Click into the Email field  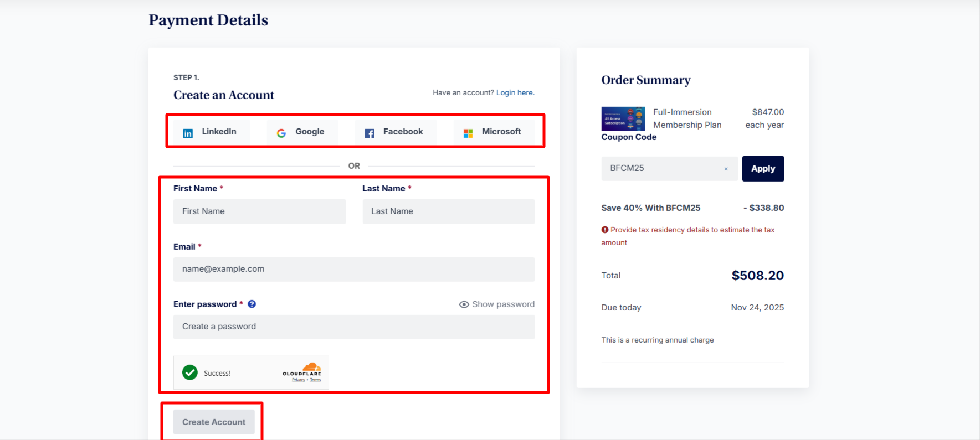353,269
